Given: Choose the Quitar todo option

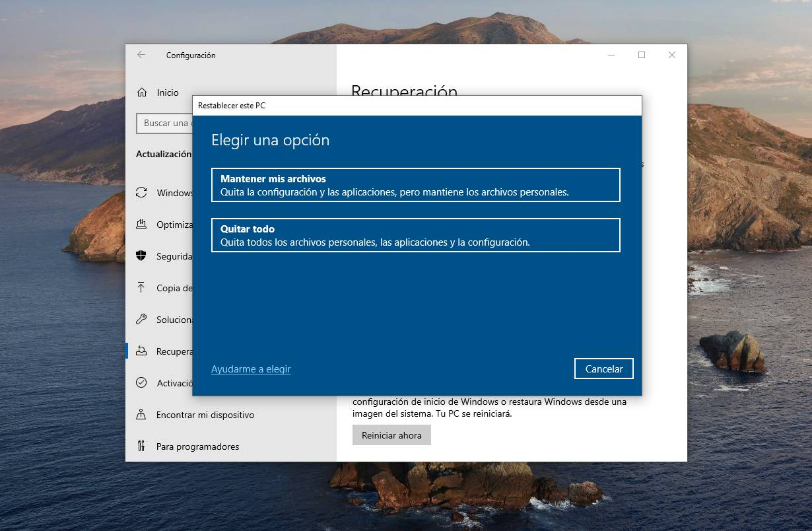Looking at the screenshot, I should 415,235.
